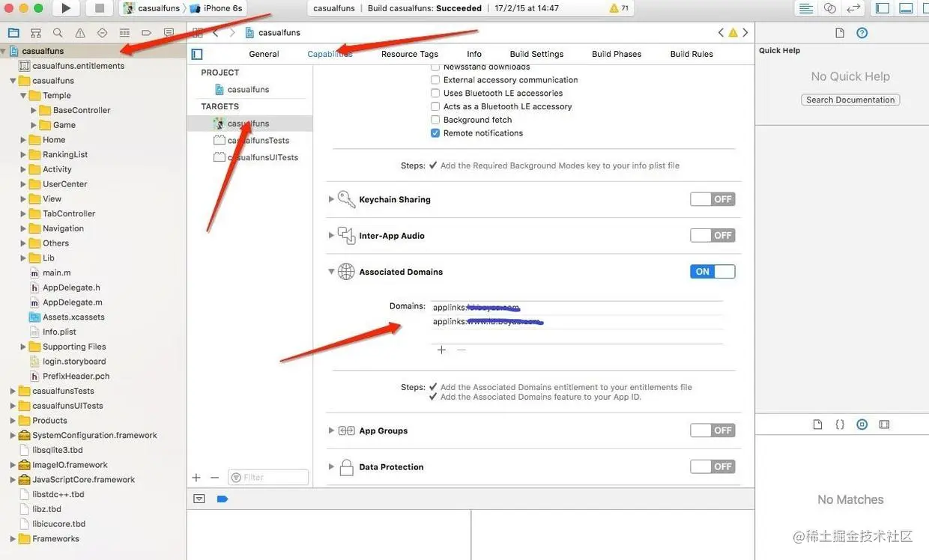Check Background fetch
Screen dimensions: 929x560
point(435,120)
